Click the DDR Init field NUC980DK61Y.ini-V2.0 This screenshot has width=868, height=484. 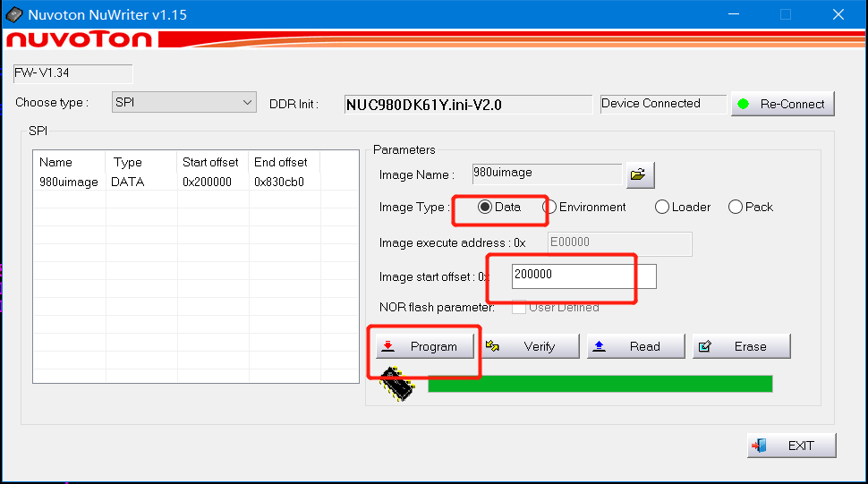pyautogui.click(x=468, y=105)
